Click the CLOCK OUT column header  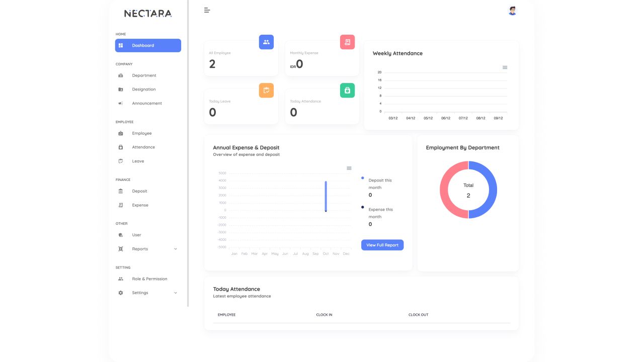tap(418, 315)
